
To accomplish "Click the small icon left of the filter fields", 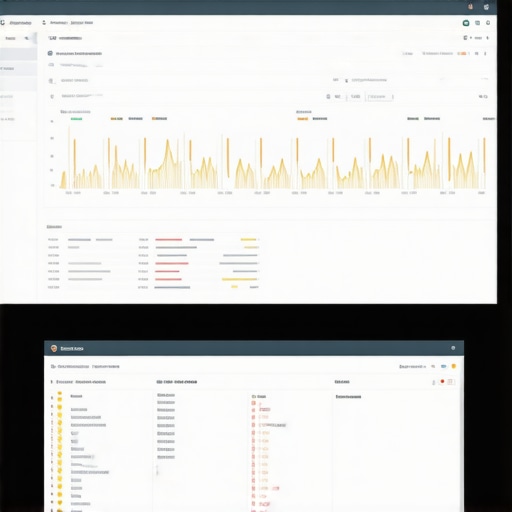I will click(x=328, y=96).
